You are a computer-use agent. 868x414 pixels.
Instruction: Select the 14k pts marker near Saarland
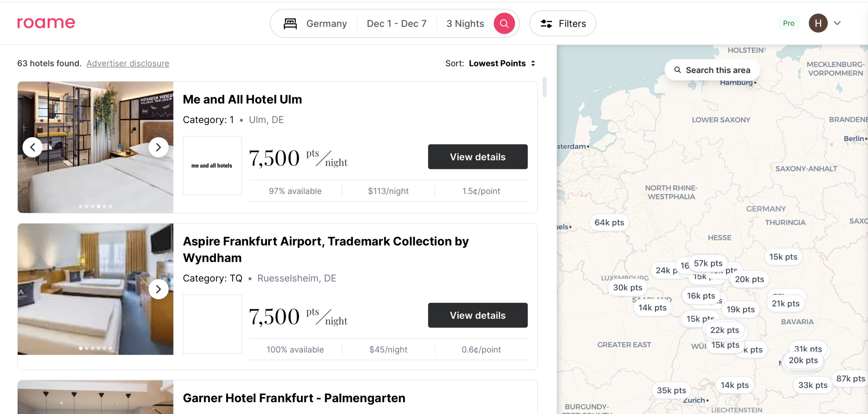click(652, 308)
